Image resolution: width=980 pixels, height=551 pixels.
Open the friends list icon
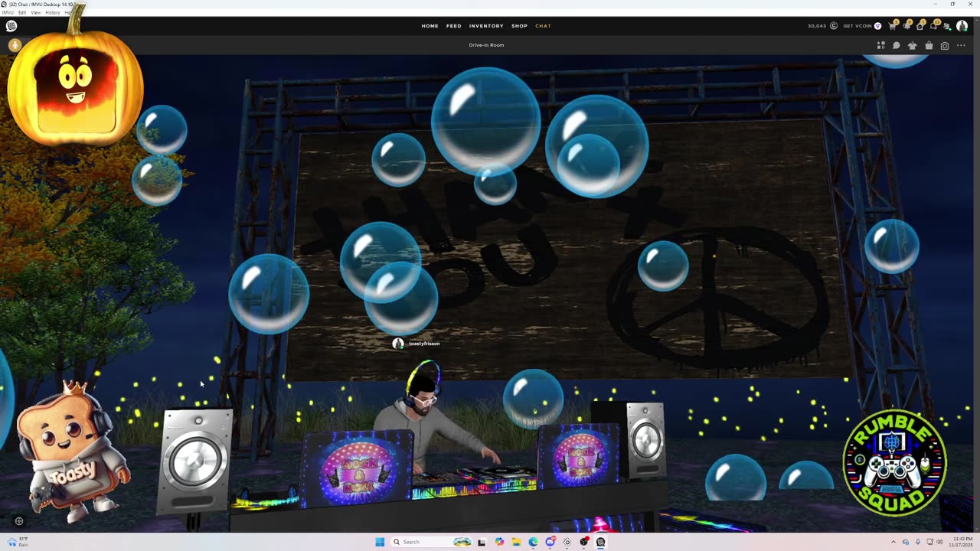click(947, 27)
